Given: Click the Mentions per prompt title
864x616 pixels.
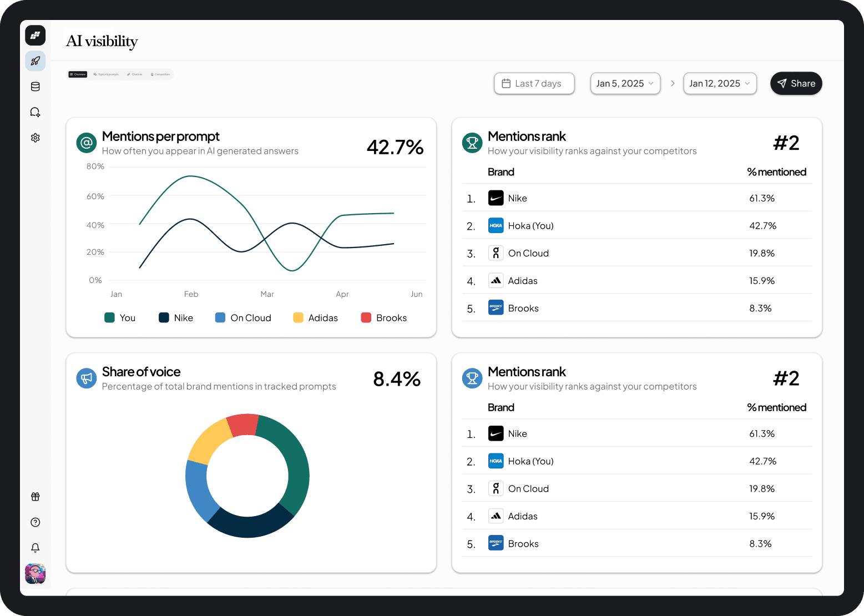Looking at the screenshot, I should 161,137.
